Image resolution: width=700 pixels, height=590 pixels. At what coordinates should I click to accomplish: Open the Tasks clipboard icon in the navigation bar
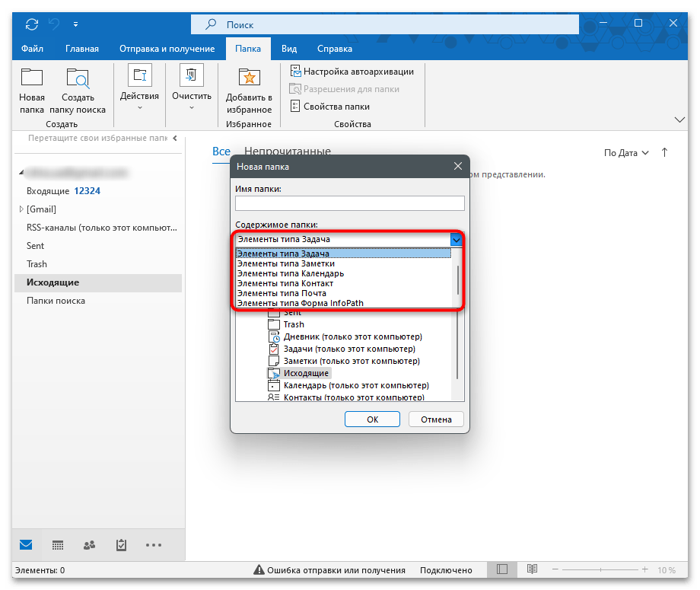click(121, 545)
